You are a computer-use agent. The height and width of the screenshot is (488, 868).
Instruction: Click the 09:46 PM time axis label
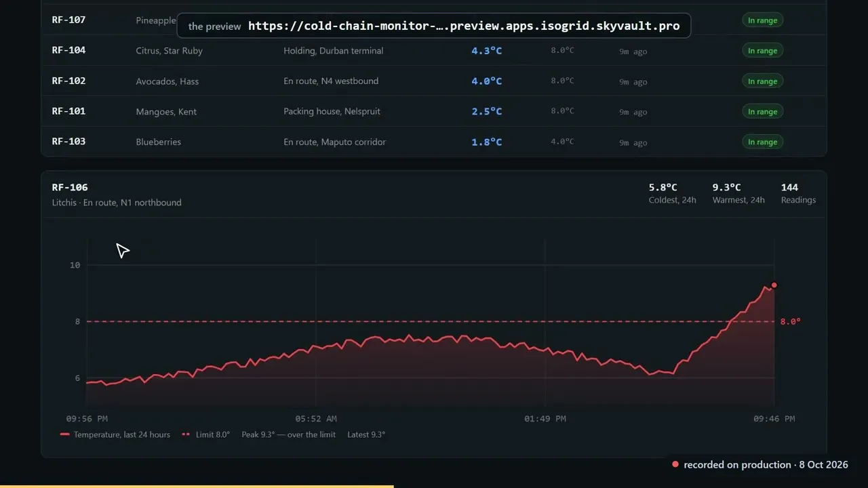(774, 419)
